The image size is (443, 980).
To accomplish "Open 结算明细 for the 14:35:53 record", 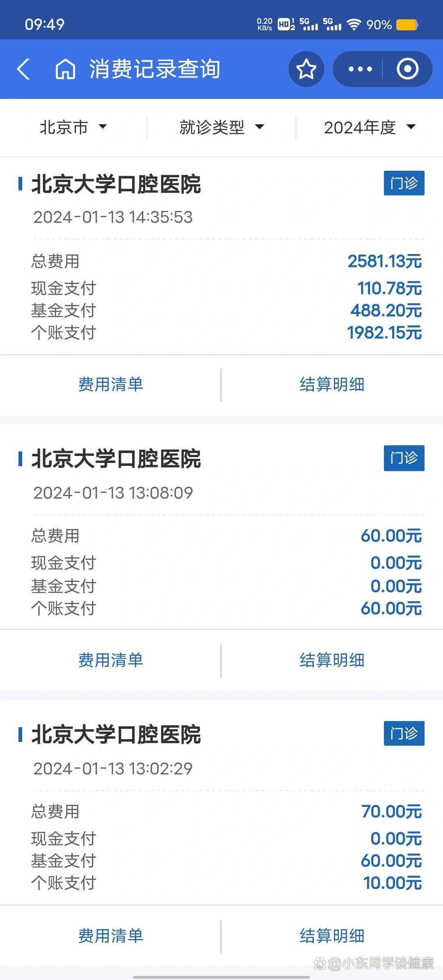I will click(x=332, y=385).
